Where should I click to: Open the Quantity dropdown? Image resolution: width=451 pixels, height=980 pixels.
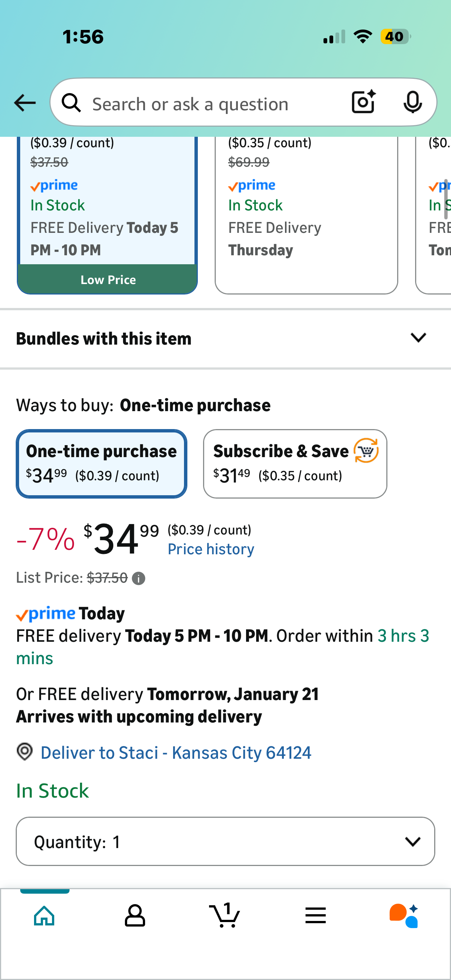pos(225,842)
